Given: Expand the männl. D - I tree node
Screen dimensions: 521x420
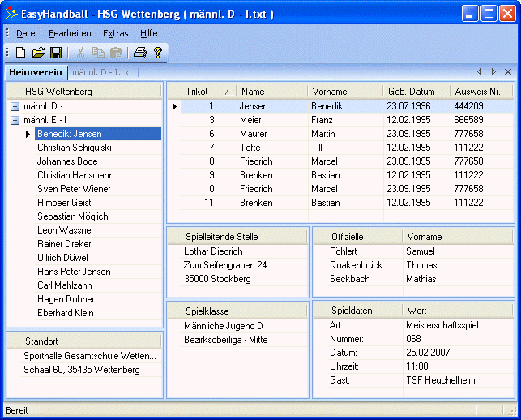Looking at the screenshot, I should tap(15, 106).
